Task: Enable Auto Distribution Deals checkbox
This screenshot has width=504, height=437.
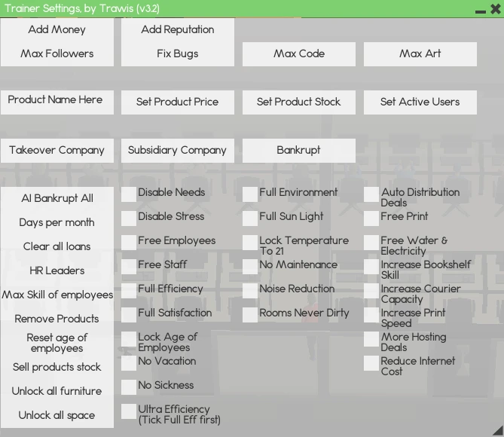Action: tap(371, 194)
